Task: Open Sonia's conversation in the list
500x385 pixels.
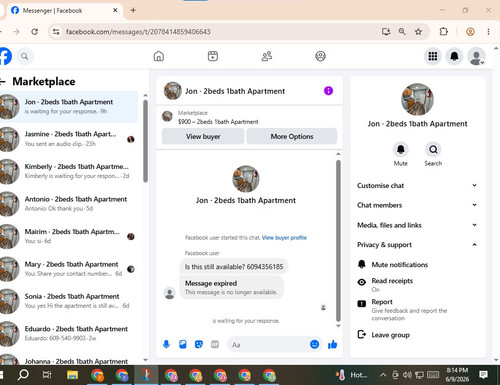Action: (69, 301)
